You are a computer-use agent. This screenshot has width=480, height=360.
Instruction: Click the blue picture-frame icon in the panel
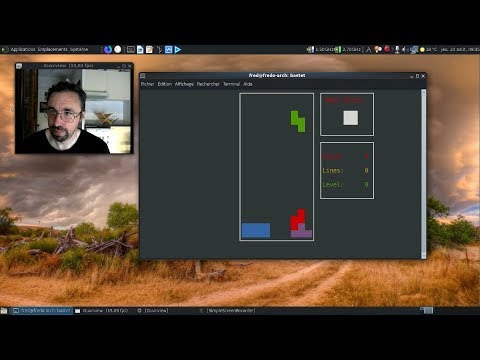tap(169, 50)
